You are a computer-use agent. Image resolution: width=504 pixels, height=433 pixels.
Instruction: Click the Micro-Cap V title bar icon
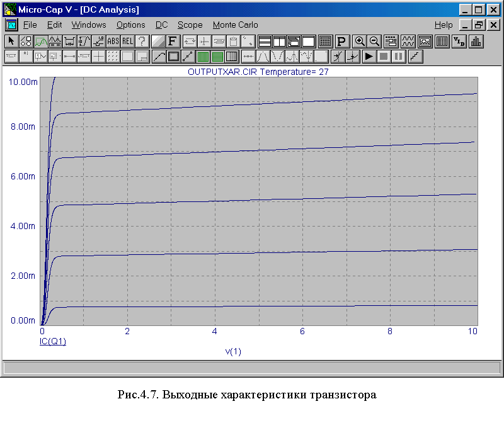[10, 9]
